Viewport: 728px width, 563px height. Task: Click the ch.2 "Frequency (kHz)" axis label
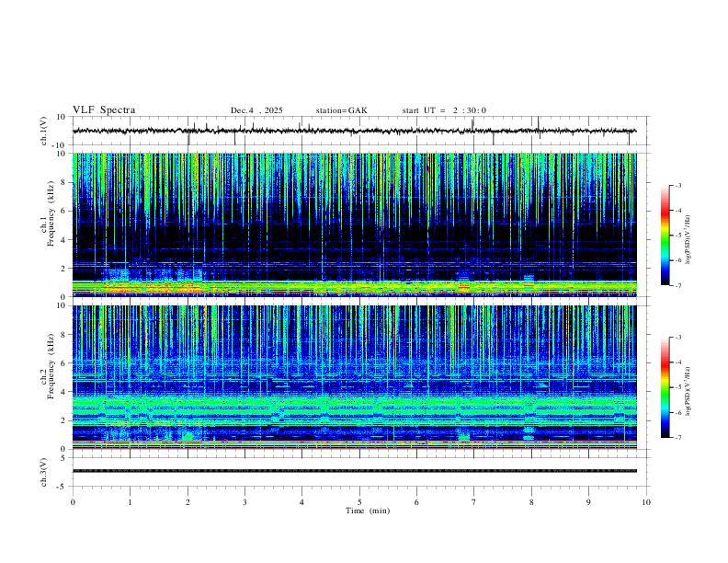[x=51, y=366]
